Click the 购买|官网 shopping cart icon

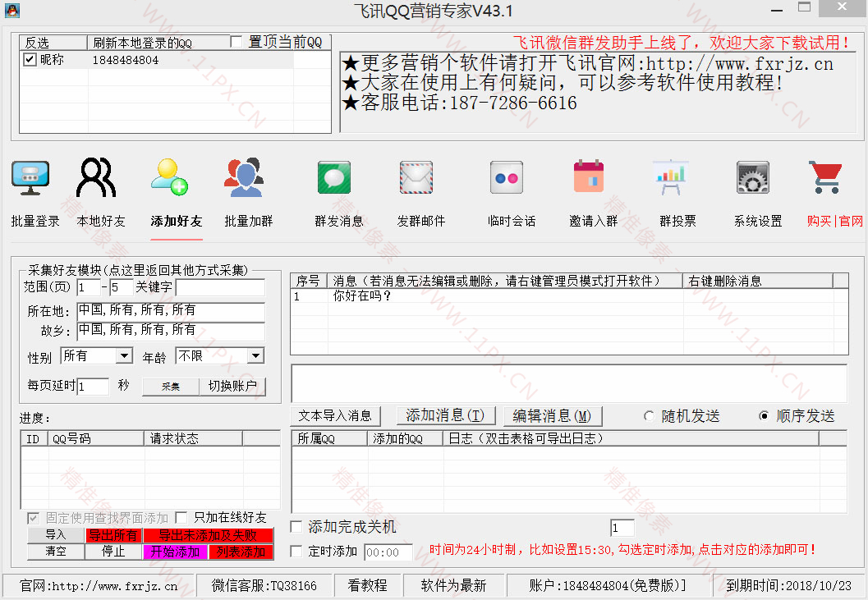click(x=826, y=177)
